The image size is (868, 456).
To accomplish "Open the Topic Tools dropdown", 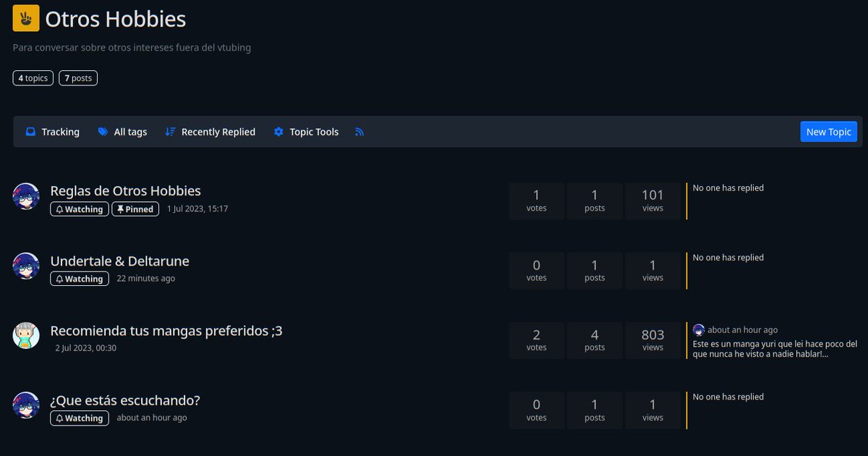I will 306,132.
